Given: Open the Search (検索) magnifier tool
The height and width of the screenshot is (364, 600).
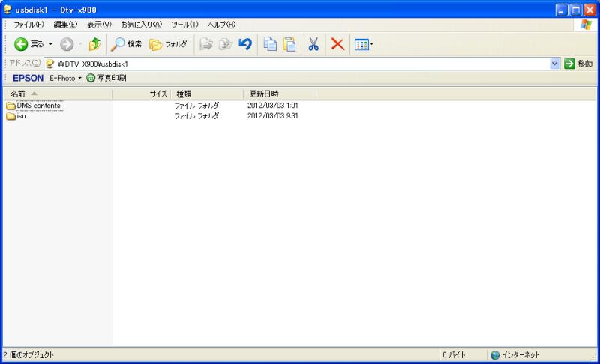Looking at the screenshot, I should click(126, 45).
